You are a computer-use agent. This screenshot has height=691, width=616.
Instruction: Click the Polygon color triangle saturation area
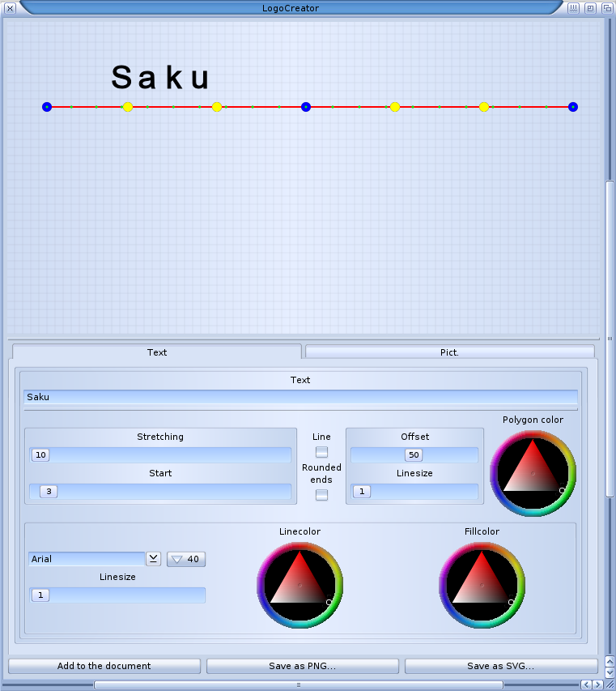(533, 473)
